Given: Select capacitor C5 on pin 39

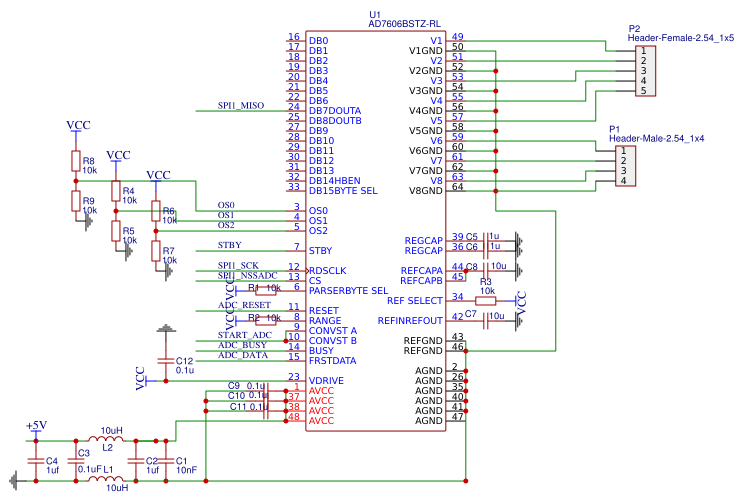Looking at the screenshot, I should (485, 241).
